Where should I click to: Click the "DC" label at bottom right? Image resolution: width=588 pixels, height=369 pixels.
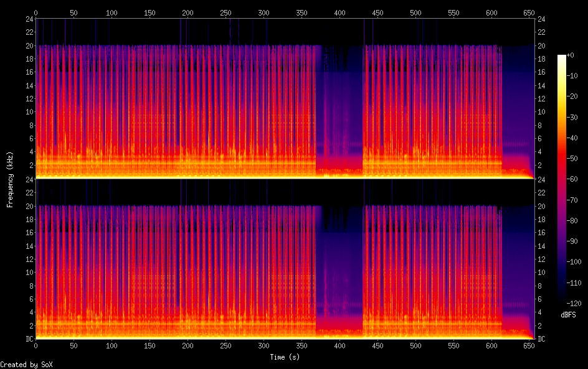coord(542,339)
